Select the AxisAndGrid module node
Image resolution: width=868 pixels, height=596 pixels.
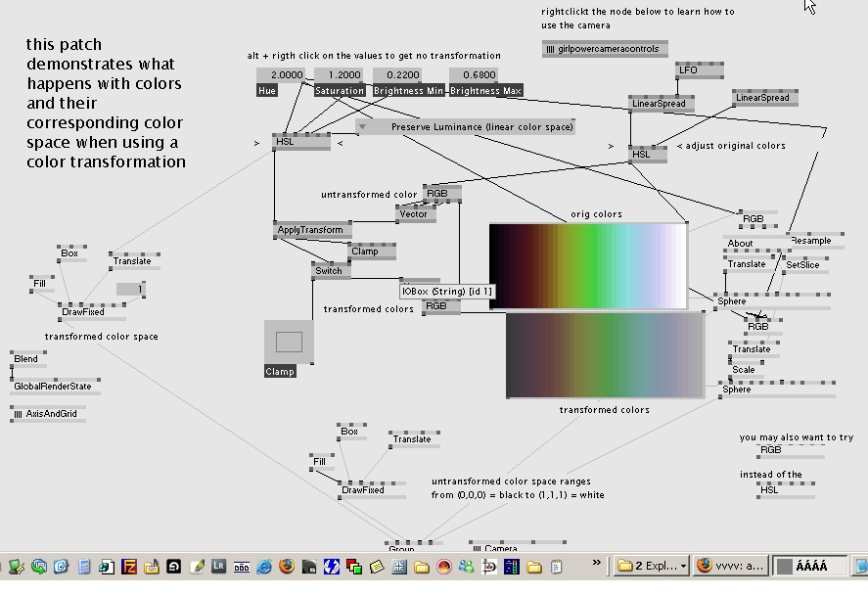47,415
